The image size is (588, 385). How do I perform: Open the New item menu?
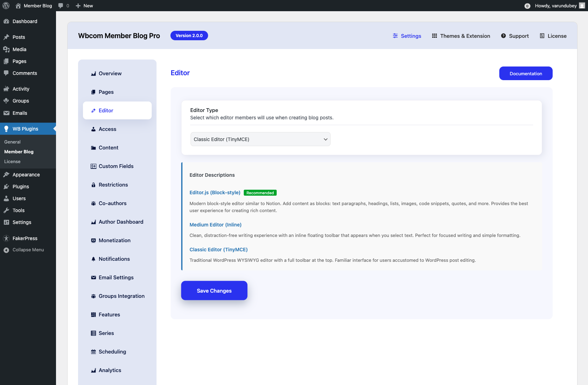pyautogui.click(x=84, y=6)
